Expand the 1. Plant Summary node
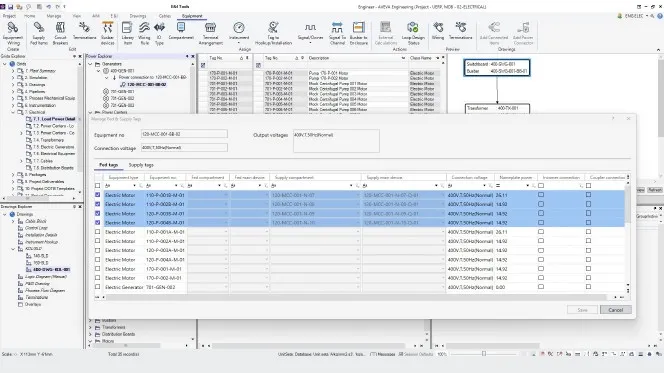Image resolution: width=664 pixels, height=373 pixels. pyautogui.click(x=13, y=71)
